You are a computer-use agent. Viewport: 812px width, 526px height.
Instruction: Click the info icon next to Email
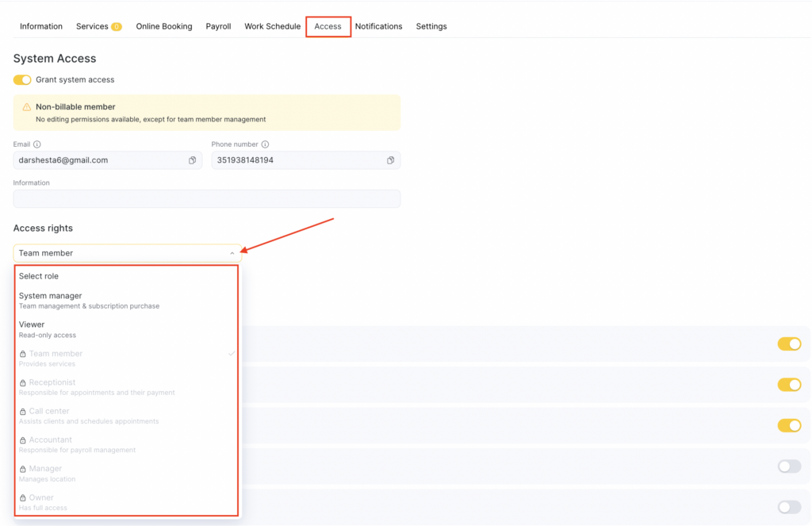click(x=37, y=144)
